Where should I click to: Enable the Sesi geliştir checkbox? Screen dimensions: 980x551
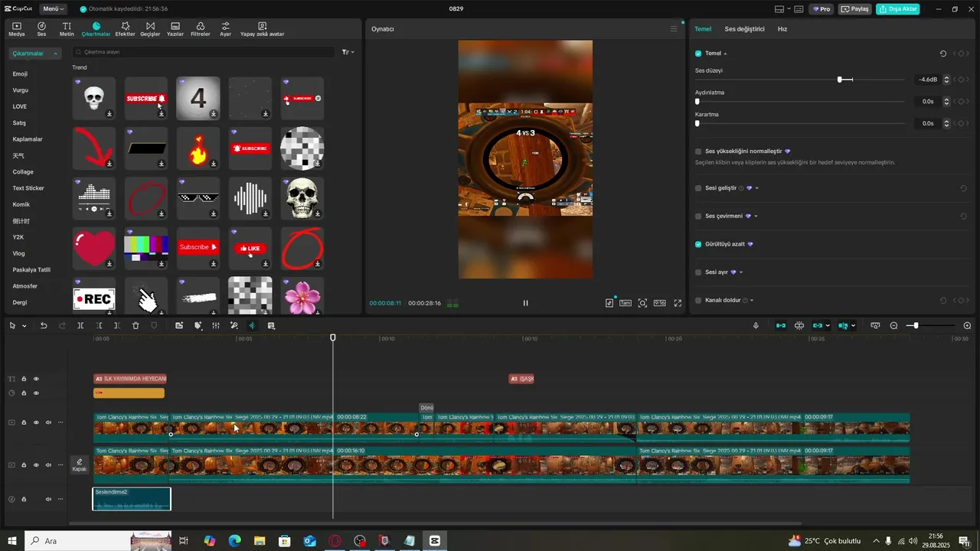698,188
